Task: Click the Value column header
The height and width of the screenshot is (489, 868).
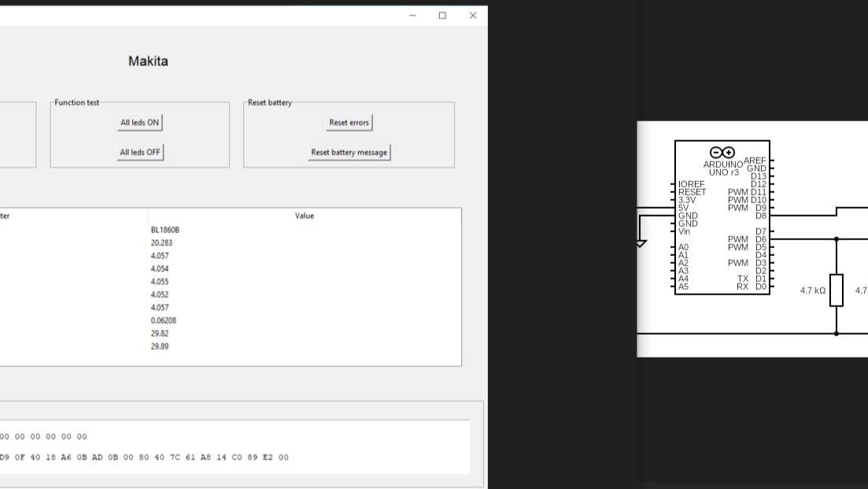Action: point(305,216)
